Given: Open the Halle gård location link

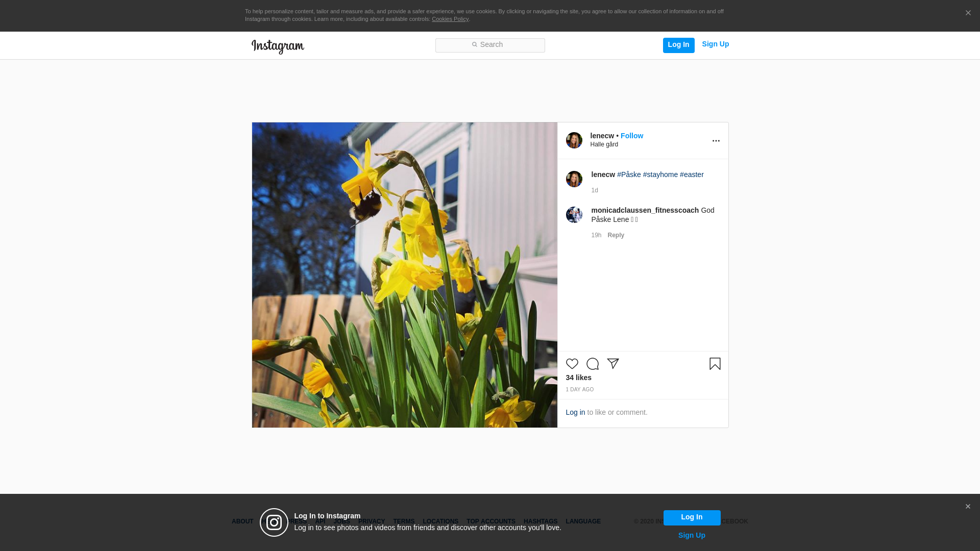Looking at the screenshot, I should pyautogui.click(x=604, y=144).
